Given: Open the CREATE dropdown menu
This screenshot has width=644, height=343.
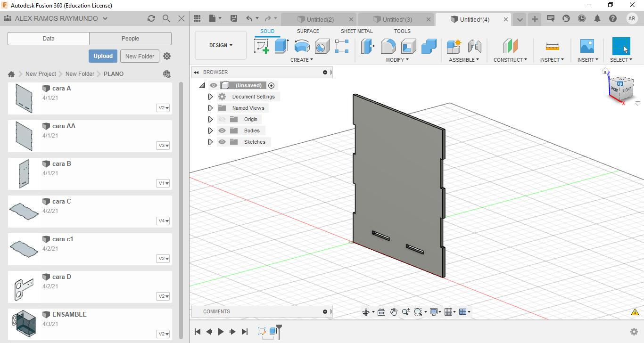Looking at the screenshot, I should tap(302, 60).
